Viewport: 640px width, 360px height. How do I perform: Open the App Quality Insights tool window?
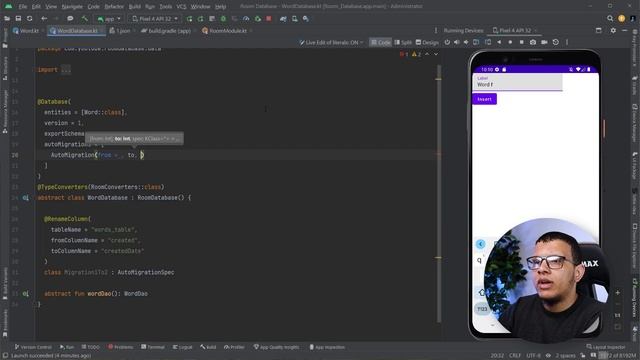pos(276,347)
